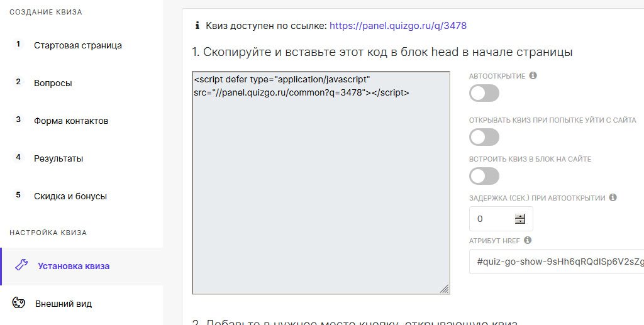Show info tooltip for Атрибут HREF
This screenshot has height=325, width=644.
click(x=528, y=240)
